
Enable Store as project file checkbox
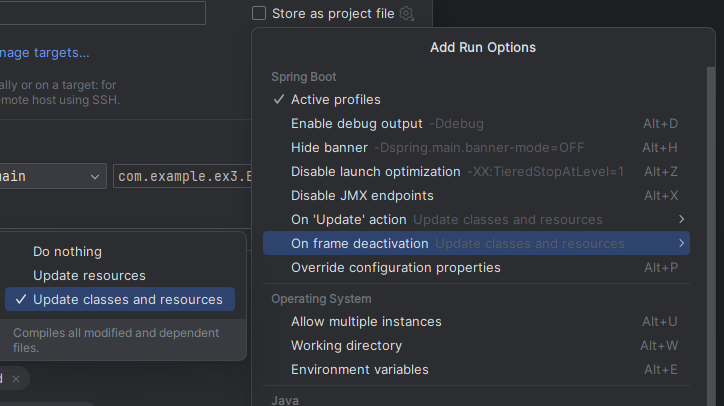tap(259, 14)
